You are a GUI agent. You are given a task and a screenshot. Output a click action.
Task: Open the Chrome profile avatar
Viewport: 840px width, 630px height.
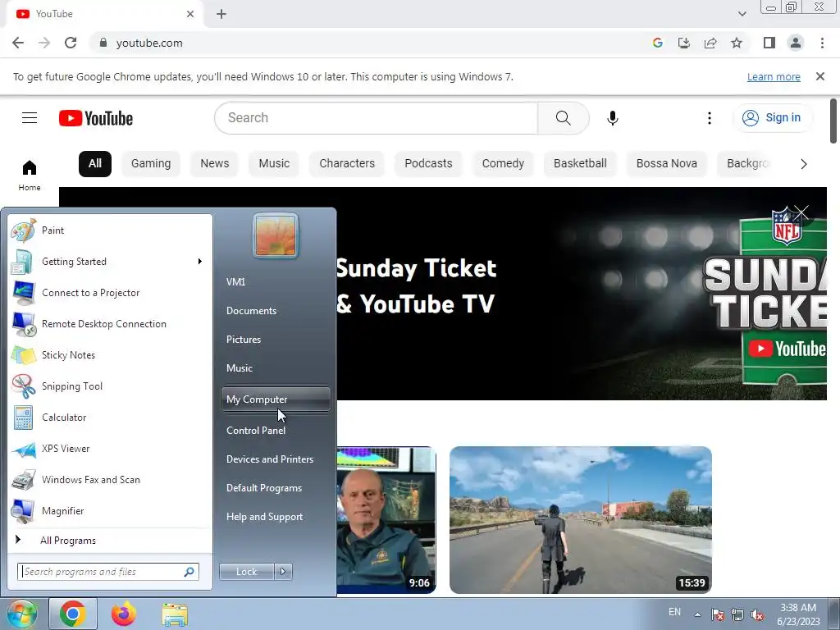point(796,43)
